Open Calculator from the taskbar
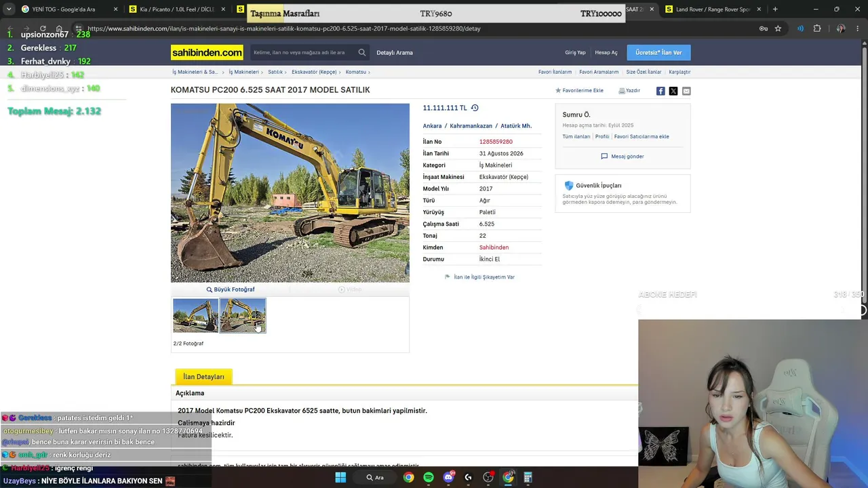The height and width of the screenshot is (488, 868). (528, 477)
